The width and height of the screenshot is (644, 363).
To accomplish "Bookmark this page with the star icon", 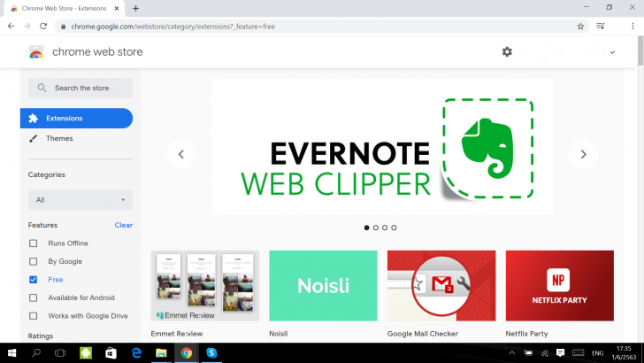I will click(x=580, y=27).
